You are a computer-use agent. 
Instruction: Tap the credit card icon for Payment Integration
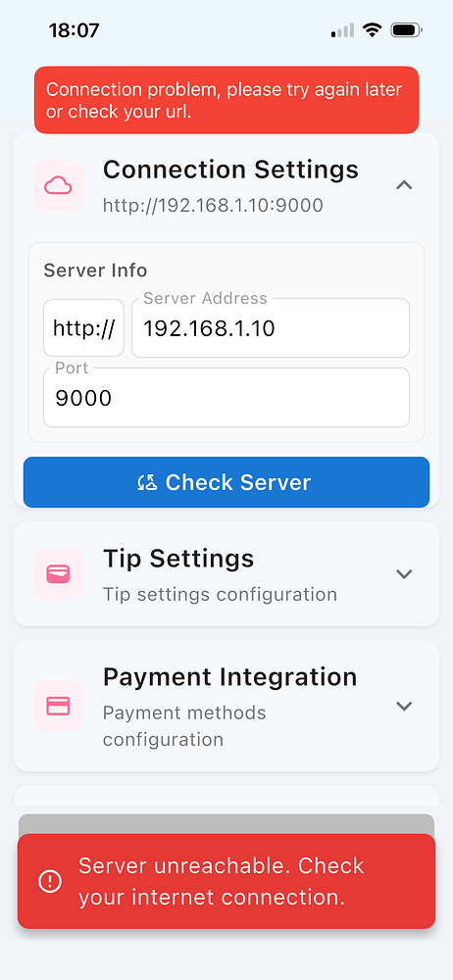[x=58, y=706]
